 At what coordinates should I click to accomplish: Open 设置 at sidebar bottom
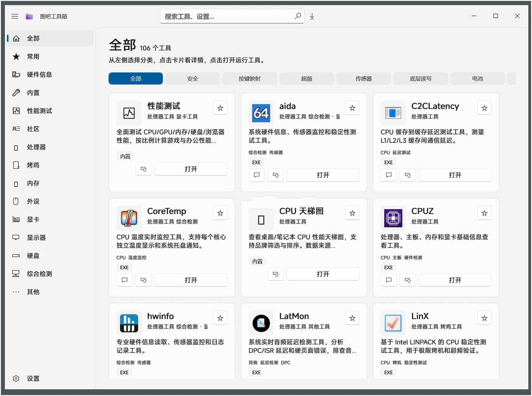click(50, 378)
